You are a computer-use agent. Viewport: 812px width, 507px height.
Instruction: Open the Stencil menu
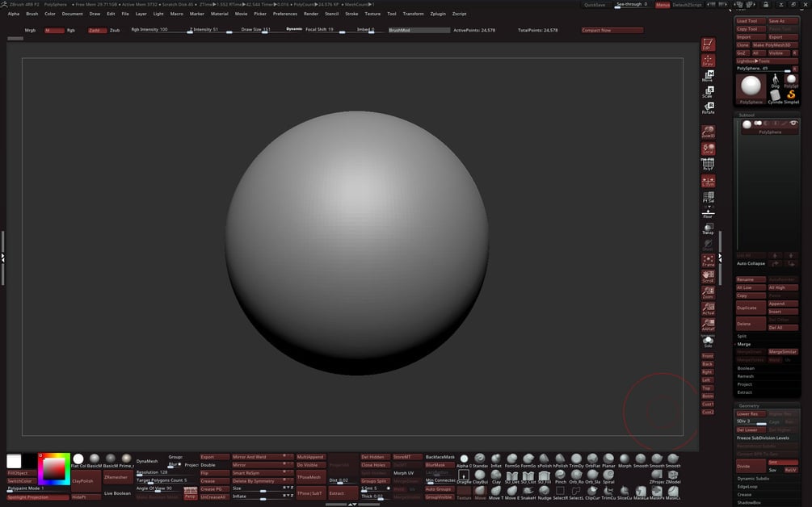(331, 14)
